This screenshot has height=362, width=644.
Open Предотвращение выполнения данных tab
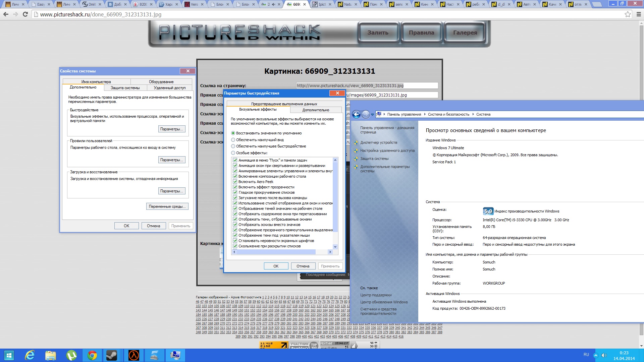(x=284, y=104)
